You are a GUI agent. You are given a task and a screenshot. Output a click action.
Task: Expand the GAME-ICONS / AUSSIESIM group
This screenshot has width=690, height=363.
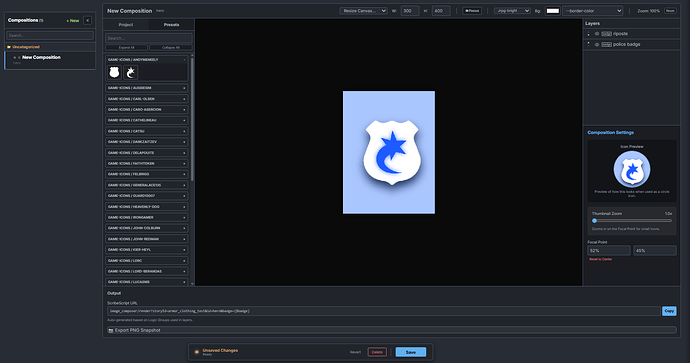pyautogui.click(x=147, y=88)
